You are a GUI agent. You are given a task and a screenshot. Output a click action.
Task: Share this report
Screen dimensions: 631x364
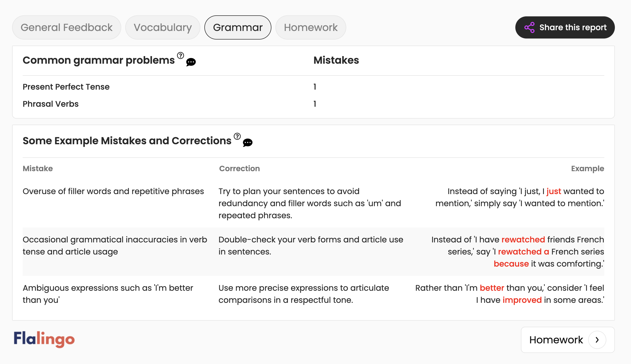point(565,27)
